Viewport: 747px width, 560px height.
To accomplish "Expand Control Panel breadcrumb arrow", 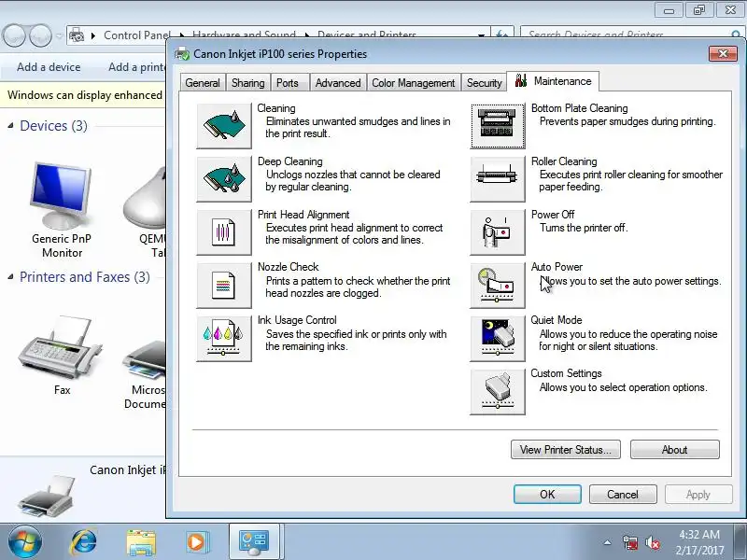I will click(x=181, y=35).
